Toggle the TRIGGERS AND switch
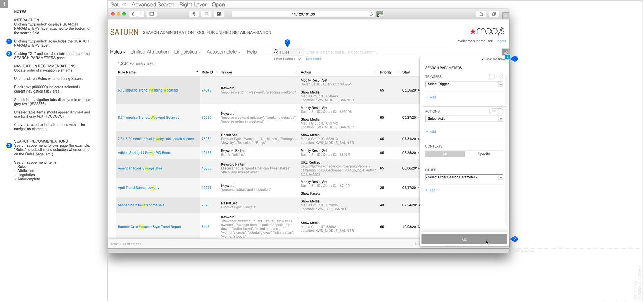Screen dimensions: 644x302 (x=496, y=77)
